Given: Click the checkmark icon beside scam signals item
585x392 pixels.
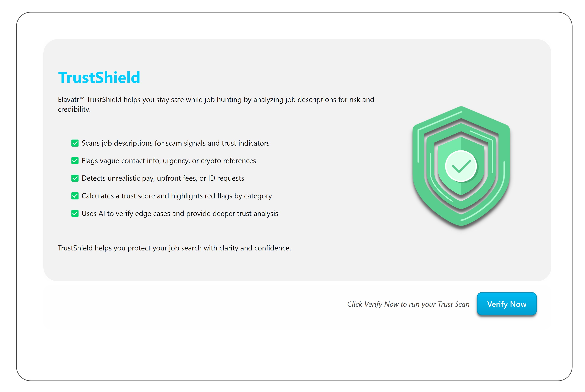Looking at the screenshot, I should click(x=75, y=143).
